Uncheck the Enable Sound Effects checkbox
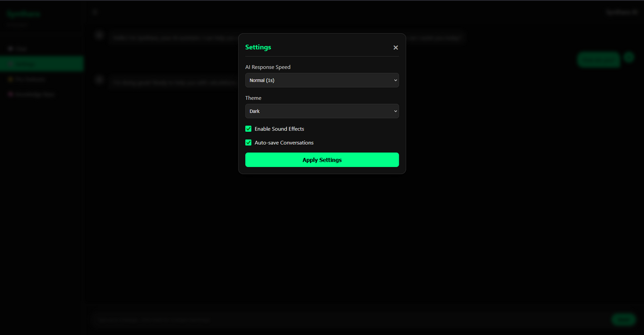The image size is (644, 335). [x=249, y=128]
